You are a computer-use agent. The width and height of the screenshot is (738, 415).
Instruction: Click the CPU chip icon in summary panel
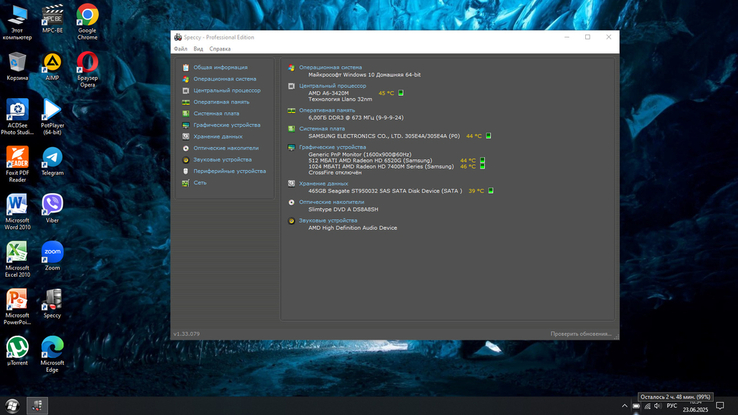coord(291,86)
